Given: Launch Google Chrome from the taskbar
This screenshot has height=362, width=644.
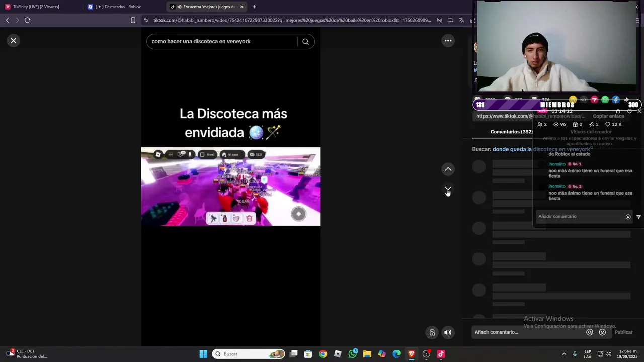Looking at the screenshot, I should click(323, 354).
